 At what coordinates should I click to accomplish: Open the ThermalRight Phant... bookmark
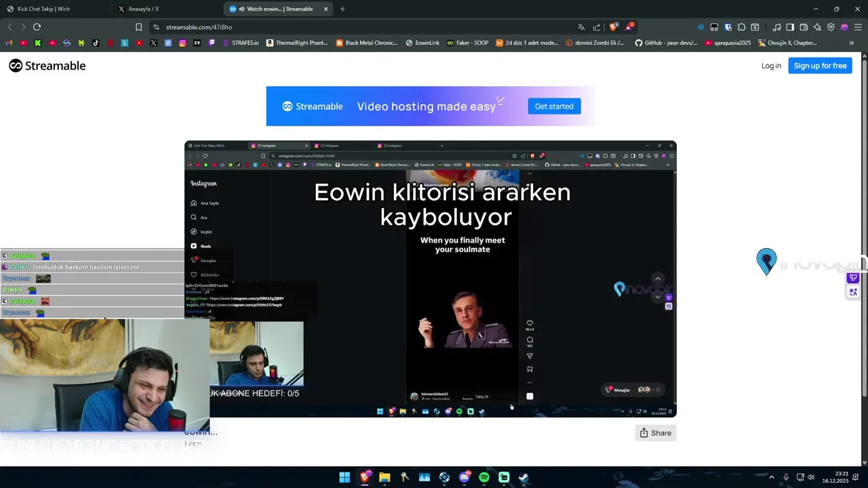(298, 43)
